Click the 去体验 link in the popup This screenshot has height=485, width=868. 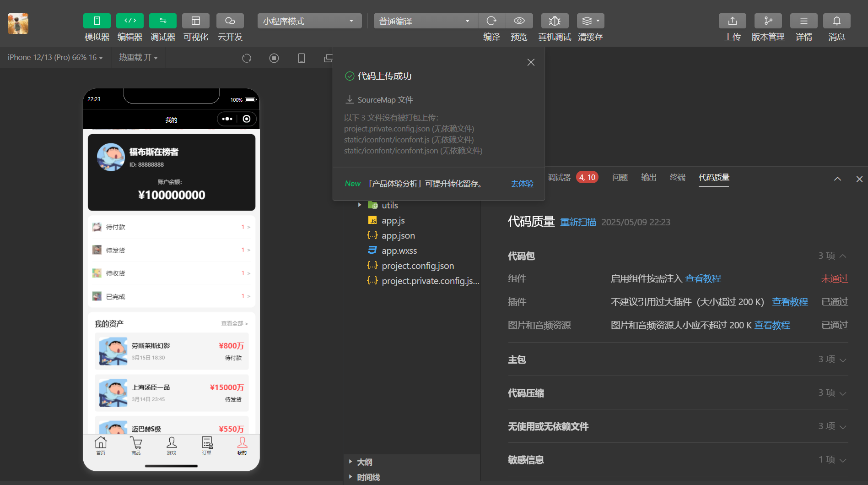pyautogui.click(x=522, y=184)
